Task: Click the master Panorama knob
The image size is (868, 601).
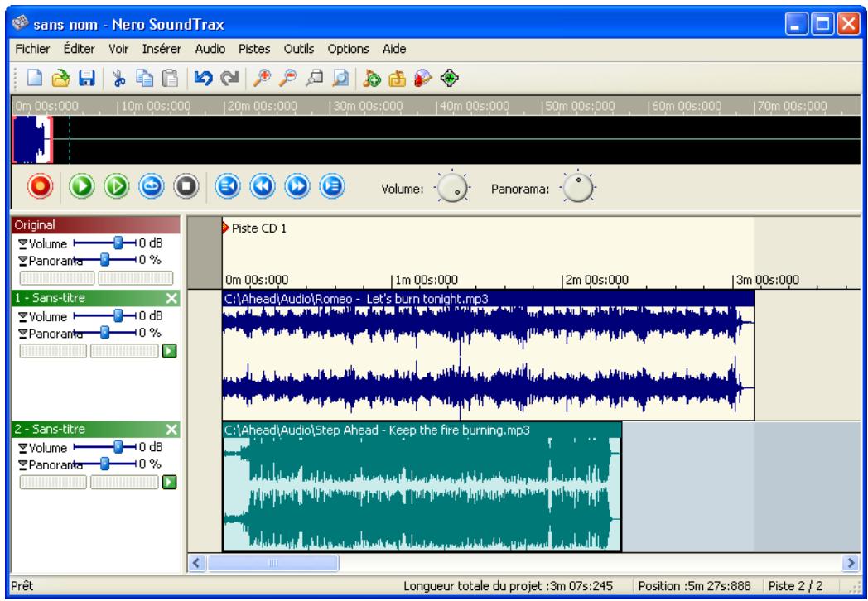Action: point(578,188)
